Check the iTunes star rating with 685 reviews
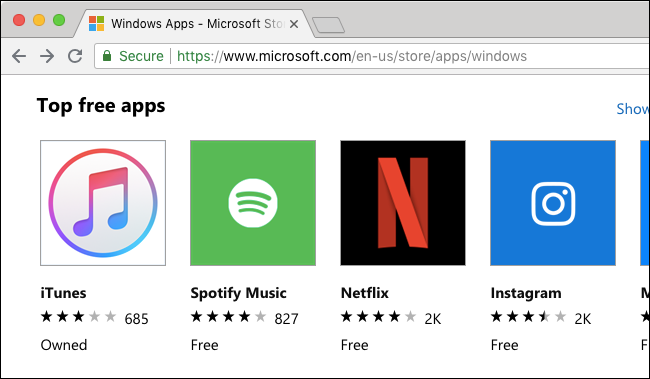 tap(95, 318)
